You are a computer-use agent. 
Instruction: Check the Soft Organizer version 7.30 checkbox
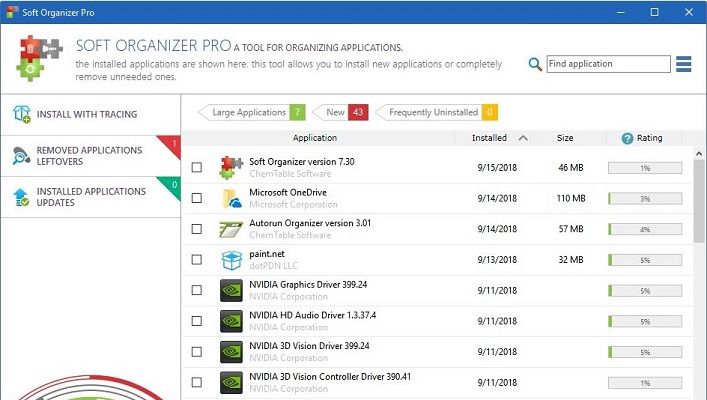196,168
